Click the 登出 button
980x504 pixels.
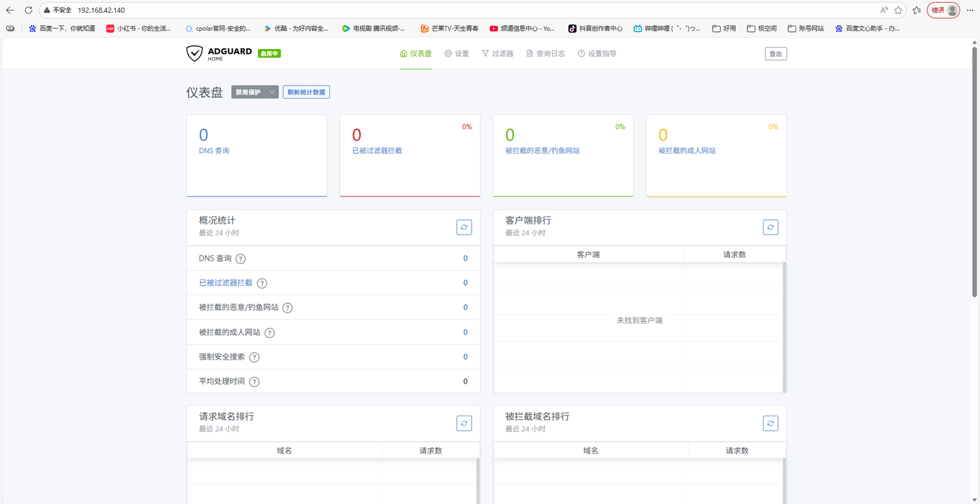[776, 54]
